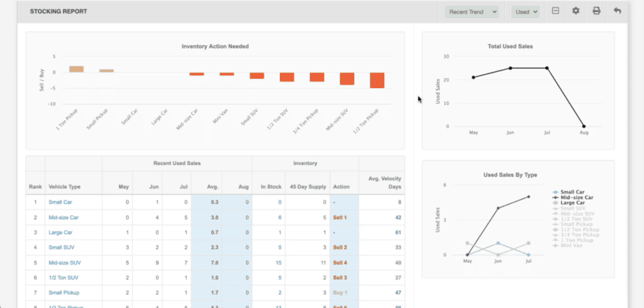Click the May data point in Total Used Sales
Image resolution: width=644 pixels, height=308 pixels.
474,77
